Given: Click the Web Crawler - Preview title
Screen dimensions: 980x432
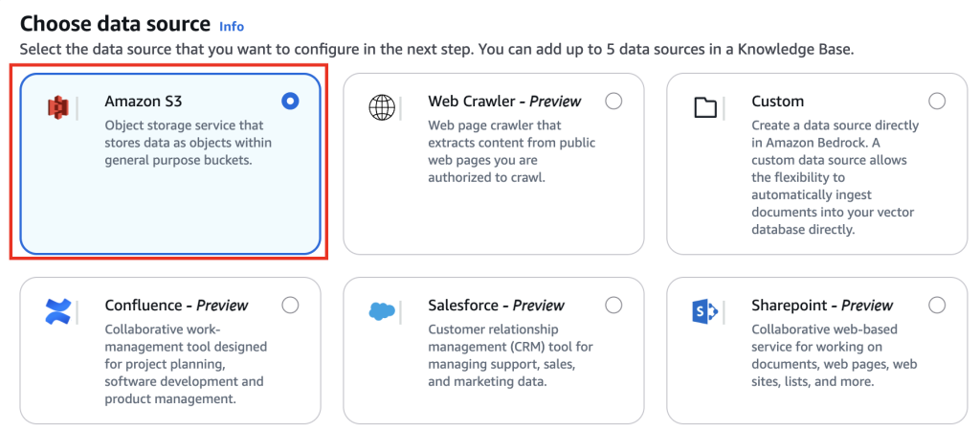Looking at the screenshot, I should click(x=505, y=102).
